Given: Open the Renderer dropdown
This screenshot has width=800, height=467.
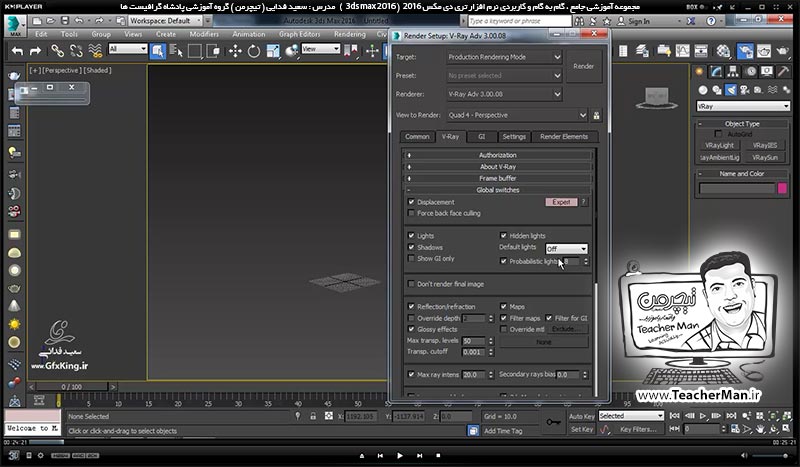Looking at the screenshot, I should [504, 94].
